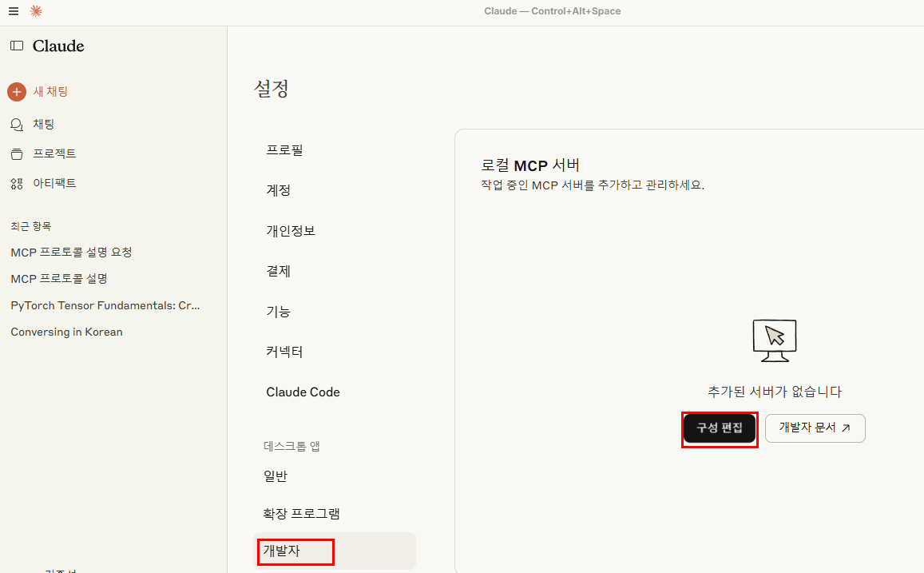This screenshot has height=573, width=924.
Task: Collapse the sidebar with the panel icon
Action: pos(17,46)
